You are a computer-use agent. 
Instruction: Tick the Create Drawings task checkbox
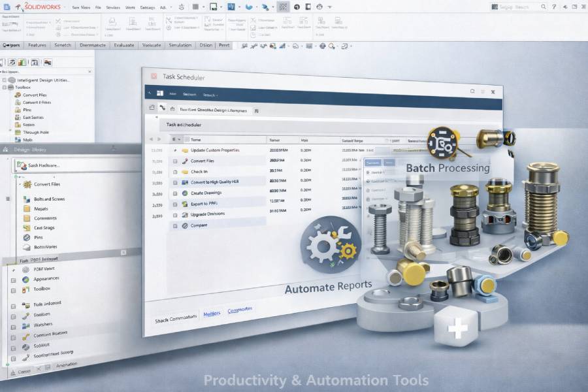[x=175, y=193]
